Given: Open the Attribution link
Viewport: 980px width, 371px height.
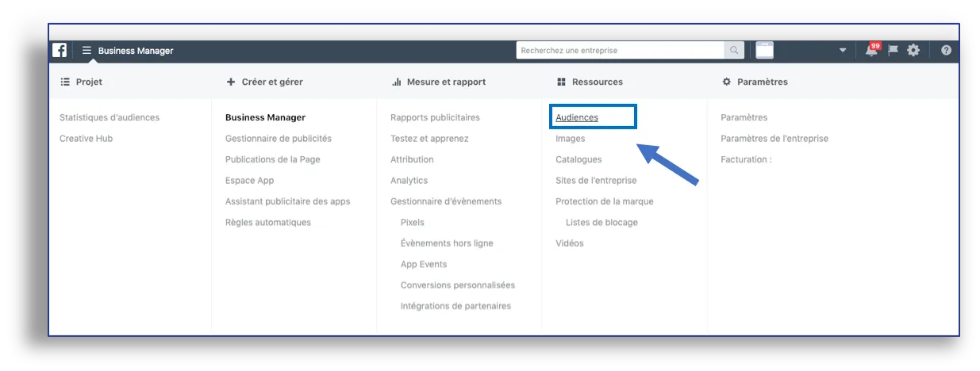Looking at the screenshot, I should pyautogui.click(x=412, y=159).
